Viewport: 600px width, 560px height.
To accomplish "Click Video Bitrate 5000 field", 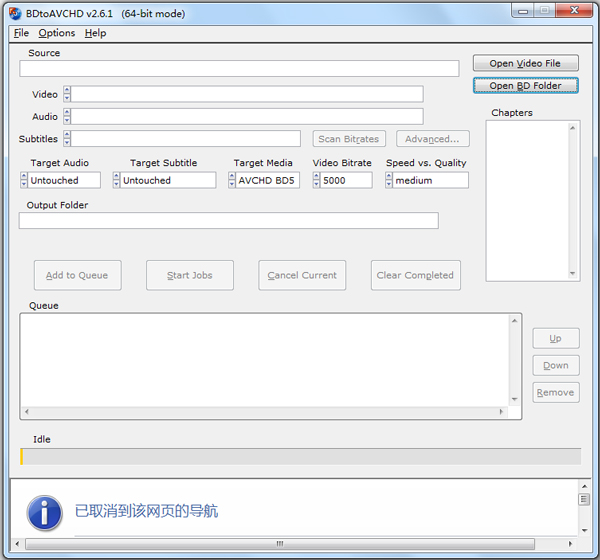I will pos(346,180).
